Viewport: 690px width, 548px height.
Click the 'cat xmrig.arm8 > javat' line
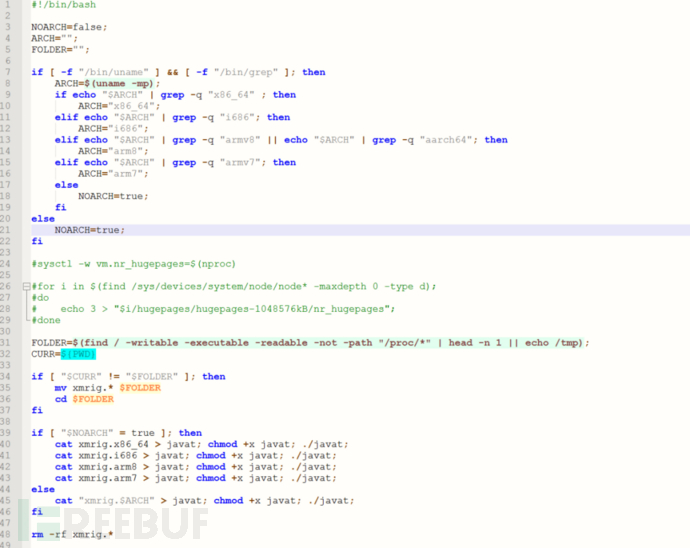[x=196, y=467]
